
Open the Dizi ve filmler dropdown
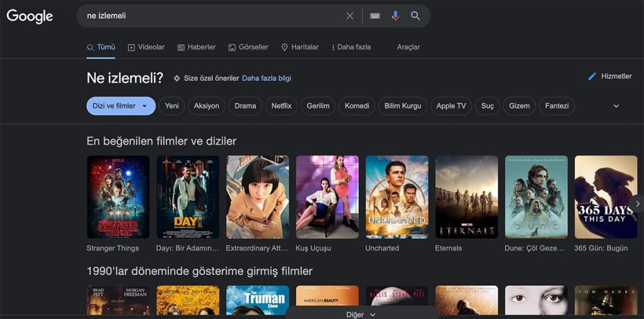point(121,105)
